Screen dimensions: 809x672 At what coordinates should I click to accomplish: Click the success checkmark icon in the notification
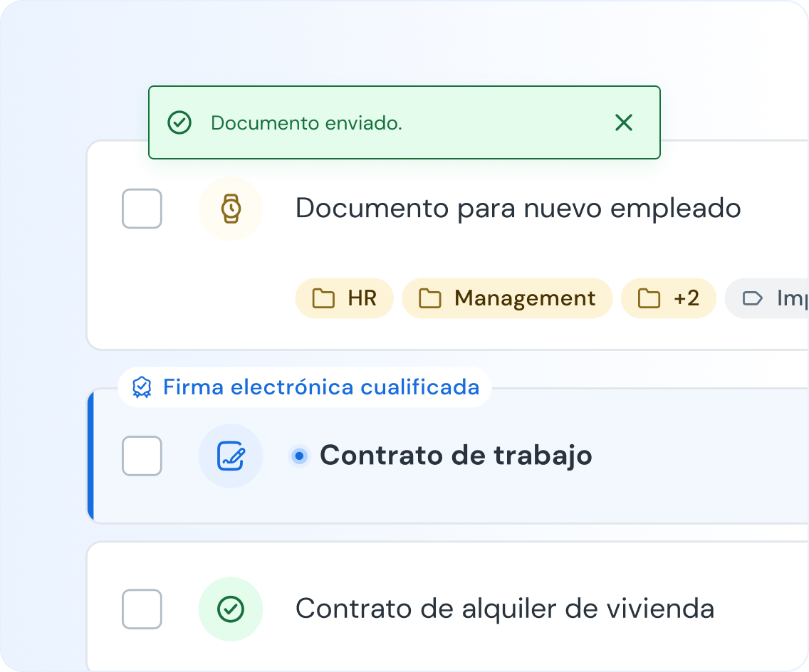[x=179, y=123]
